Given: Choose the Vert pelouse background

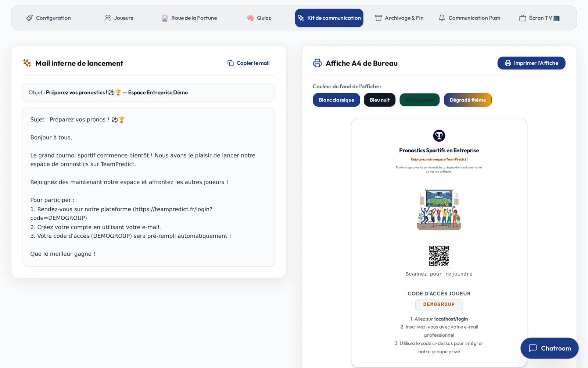Looking at the screenshot, I should point(420,100).
